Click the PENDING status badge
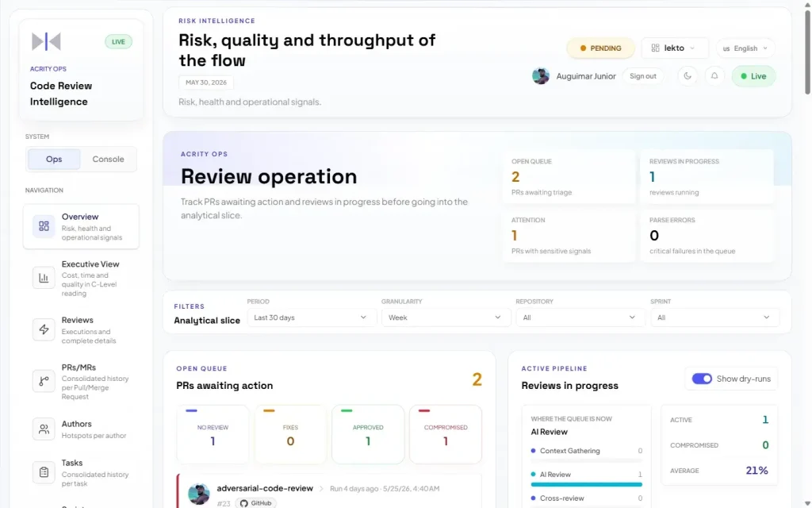 click(x=600, y=48)
